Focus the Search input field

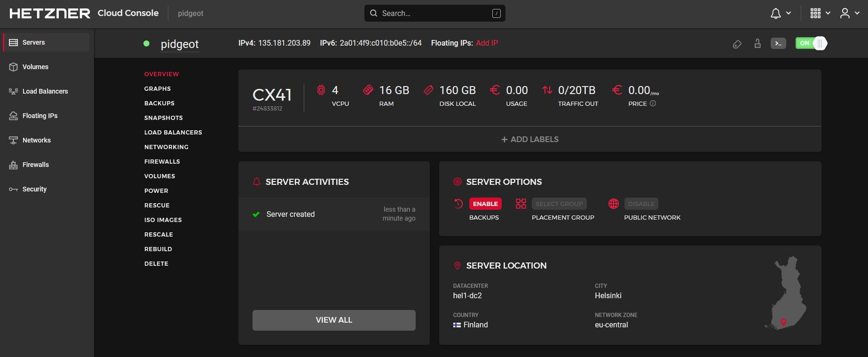[435, 13]
